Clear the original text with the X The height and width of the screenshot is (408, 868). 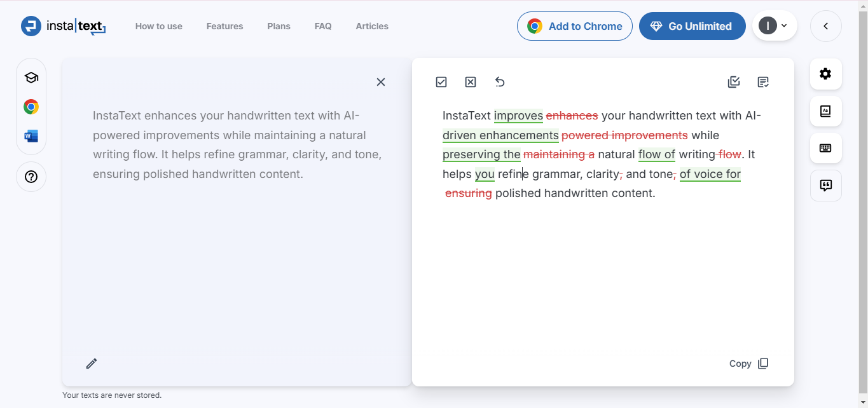point(381,82)
